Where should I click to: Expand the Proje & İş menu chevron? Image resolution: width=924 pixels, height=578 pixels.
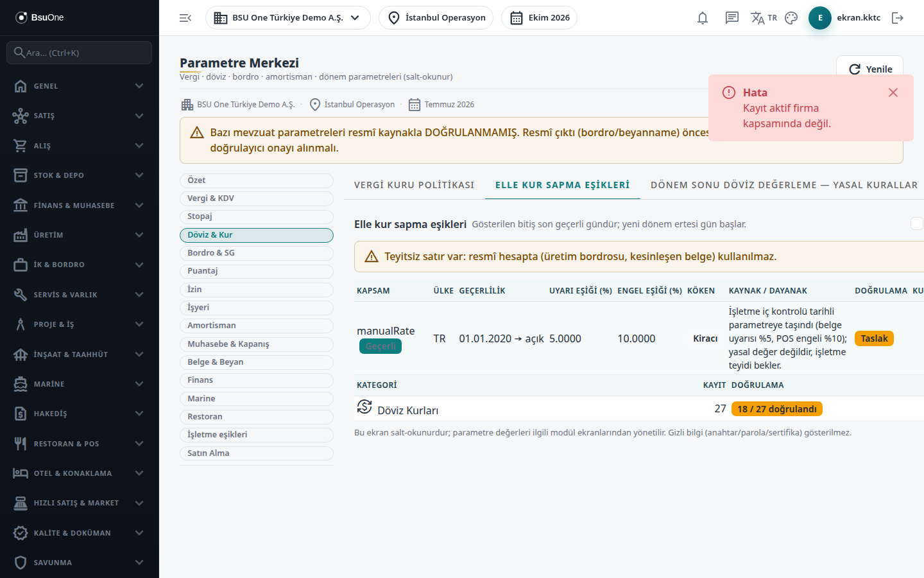[x=139, y=324]
